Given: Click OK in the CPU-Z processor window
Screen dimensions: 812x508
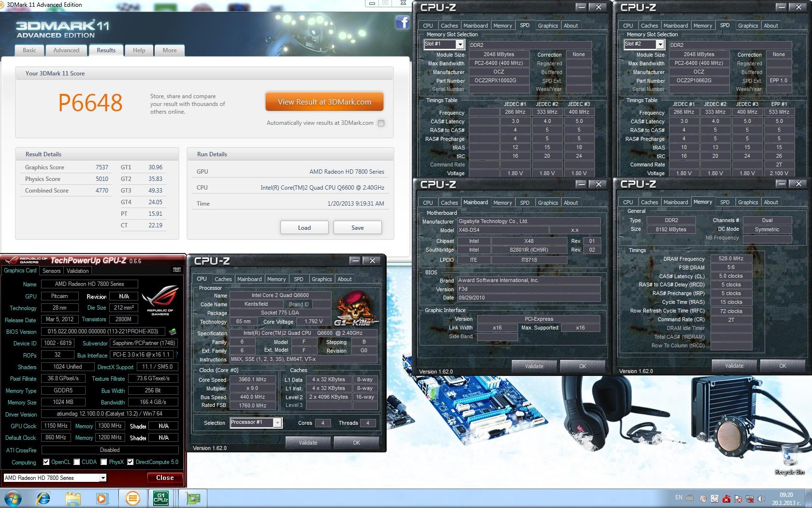Looking at the screenshot, I should (356, 443).
